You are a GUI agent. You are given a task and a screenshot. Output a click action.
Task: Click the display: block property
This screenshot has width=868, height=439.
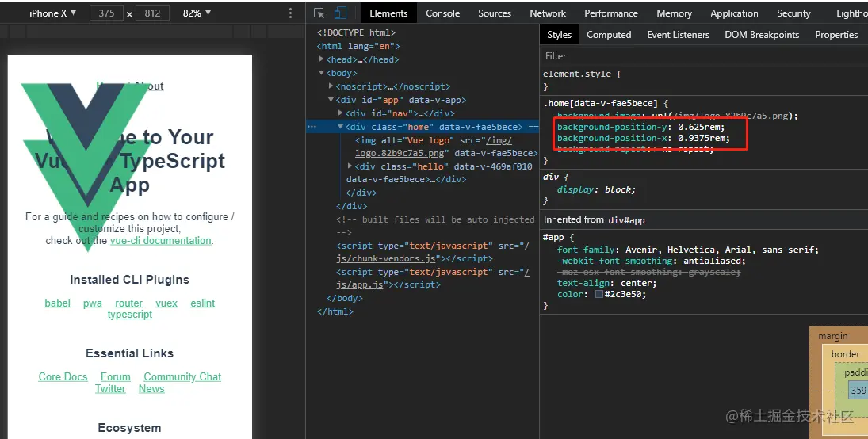pyautogui.click(x=596, y=189)
